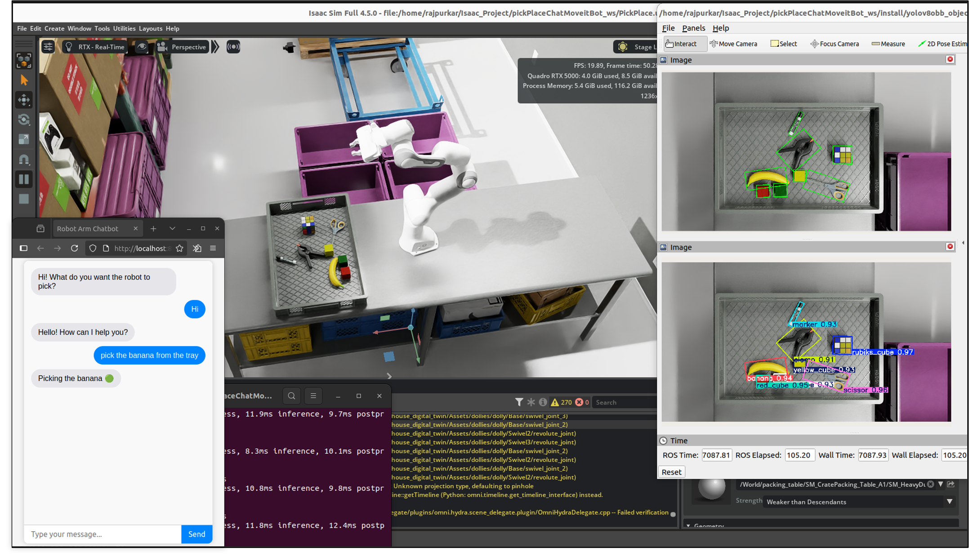Open the terminal hamburger menu

point(313,396)
